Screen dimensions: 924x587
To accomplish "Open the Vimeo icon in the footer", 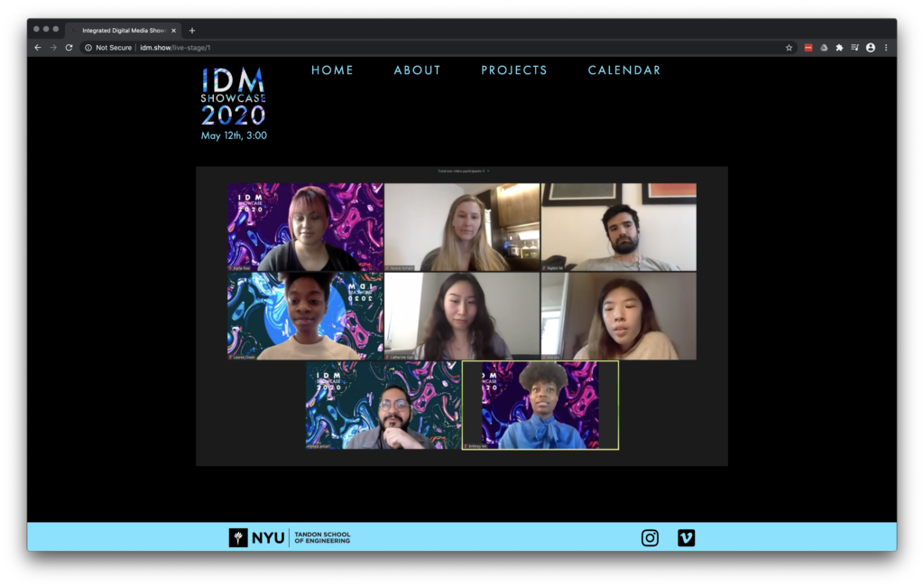I will click(686, 538).
